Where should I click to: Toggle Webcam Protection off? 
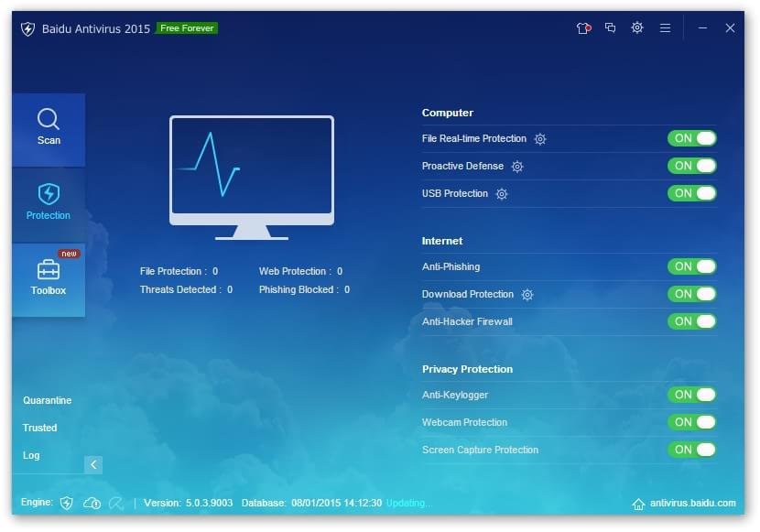point(691,422)
